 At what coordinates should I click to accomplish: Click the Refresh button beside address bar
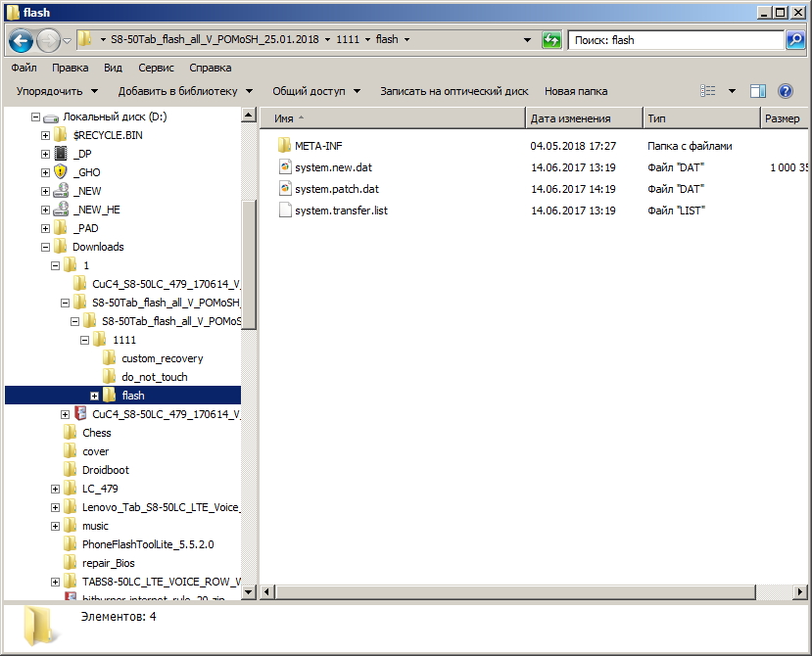click(551, 40)
